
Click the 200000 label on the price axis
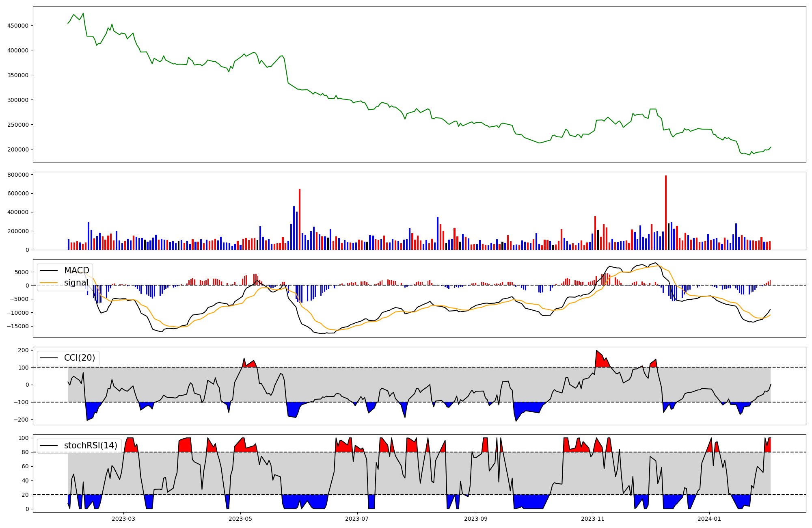(18, 149)
